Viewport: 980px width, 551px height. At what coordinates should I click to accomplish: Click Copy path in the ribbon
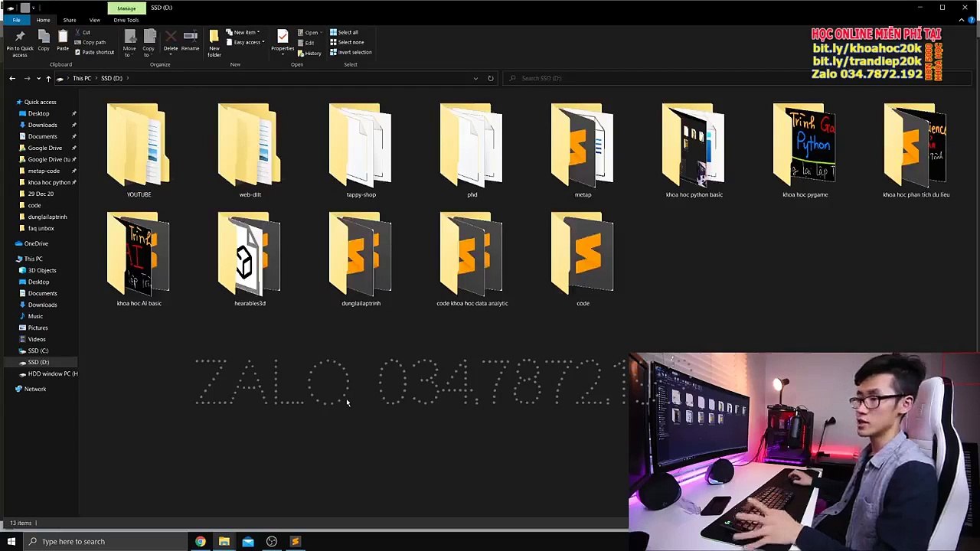[90, 42]
